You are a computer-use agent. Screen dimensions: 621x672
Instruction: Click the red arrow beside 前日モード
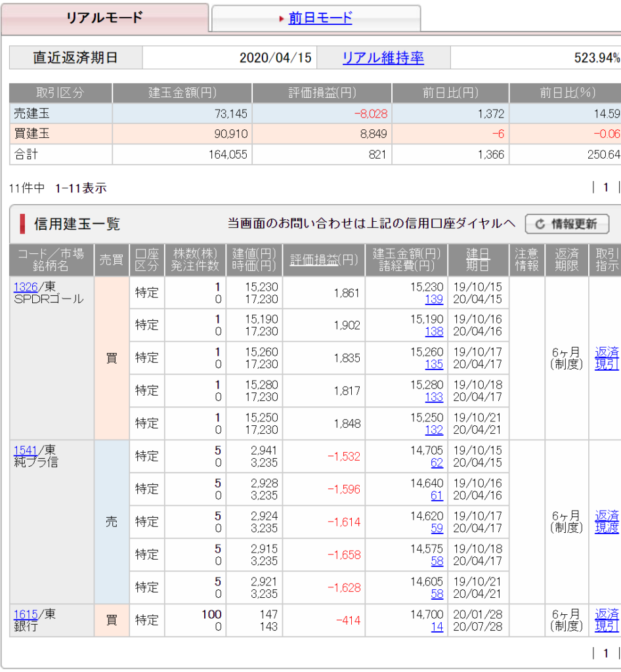coord(282,19)
